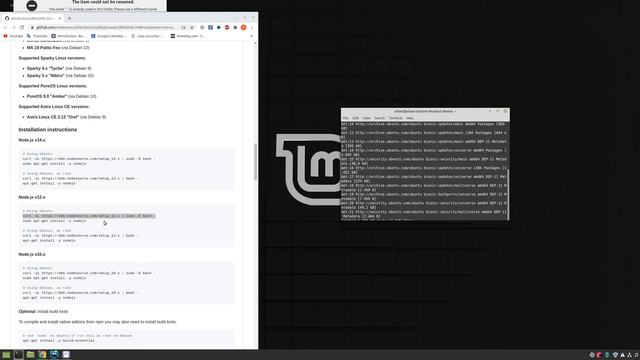This screenshot has height=360, width=640.
Task: Open the sound volume tray icon
Action: coord(636,355)
